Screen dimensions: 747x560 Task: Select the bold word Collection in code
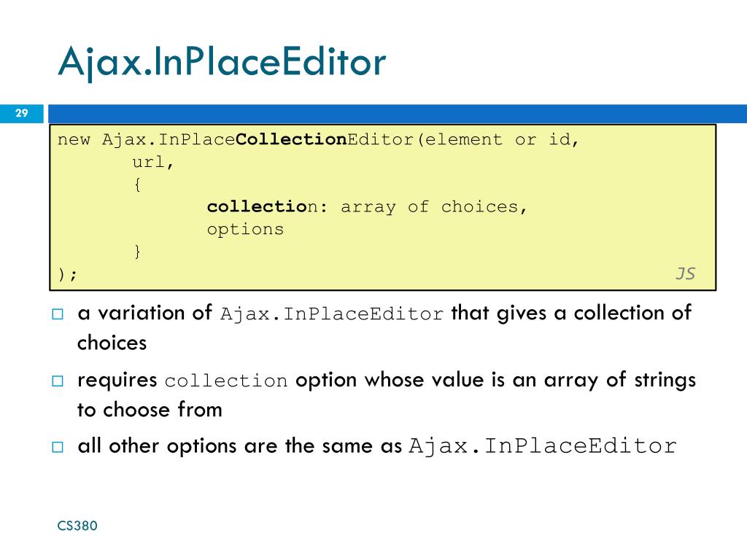pyautogui.click(x=291, y=139)
